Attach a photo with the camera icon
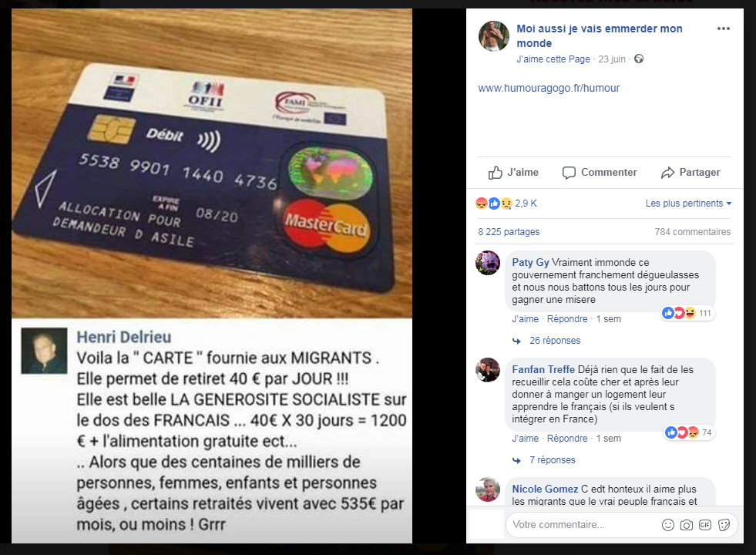 click(x=686, y=525)
